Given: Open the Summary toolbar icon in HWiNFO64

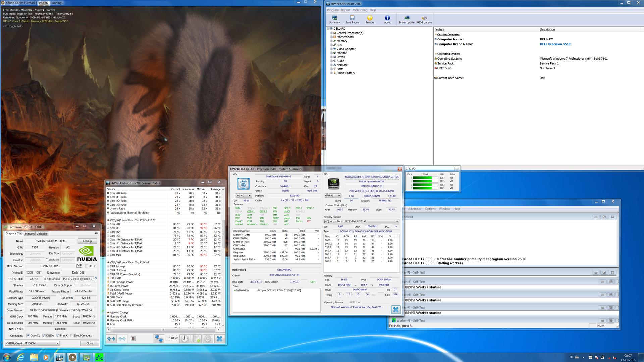Looking at the screenshot, I should pyautogui.click(x=334, y=19).
